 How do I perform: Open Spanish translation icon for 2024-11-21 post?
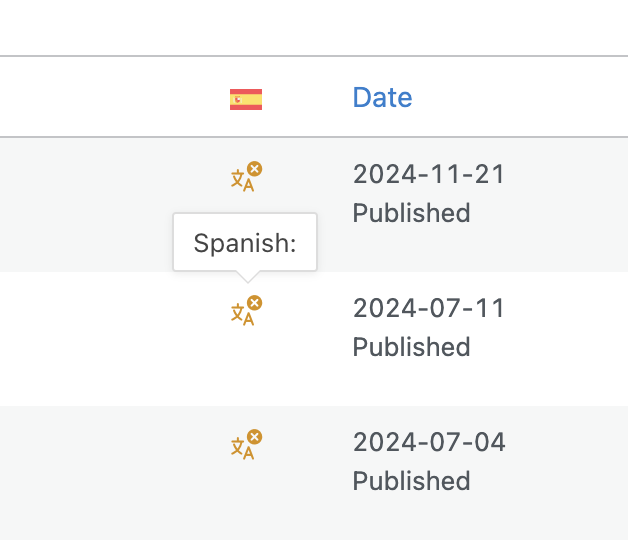click(x=246, y=177)
